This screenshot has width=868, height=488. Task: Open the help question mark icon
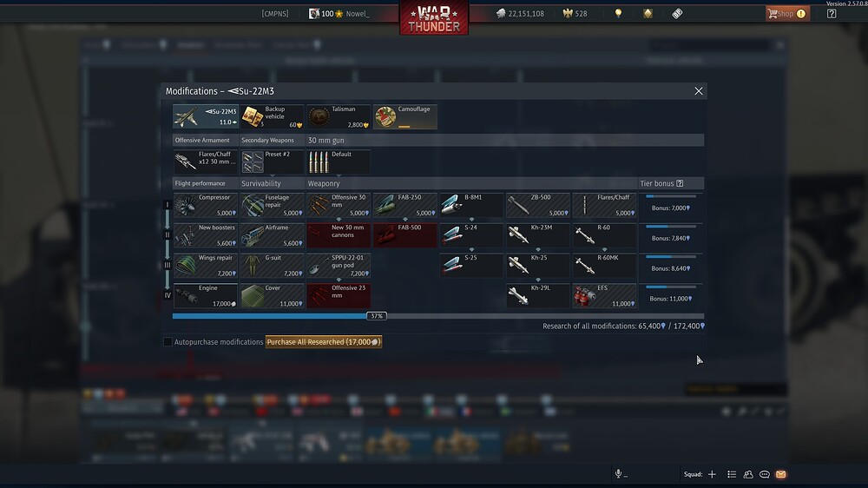(x=832, y=13)
